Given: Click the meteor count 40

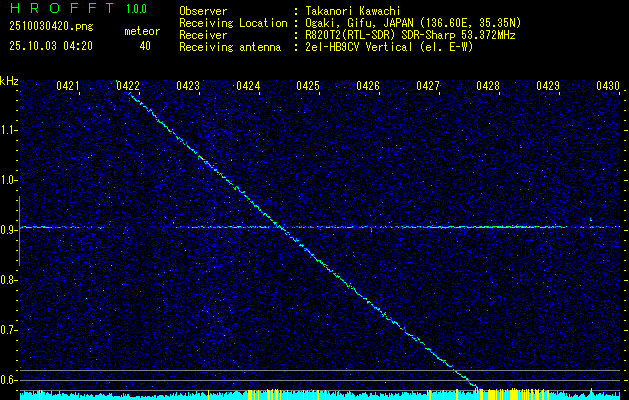Looking at the screenshot, I should 145,46.
